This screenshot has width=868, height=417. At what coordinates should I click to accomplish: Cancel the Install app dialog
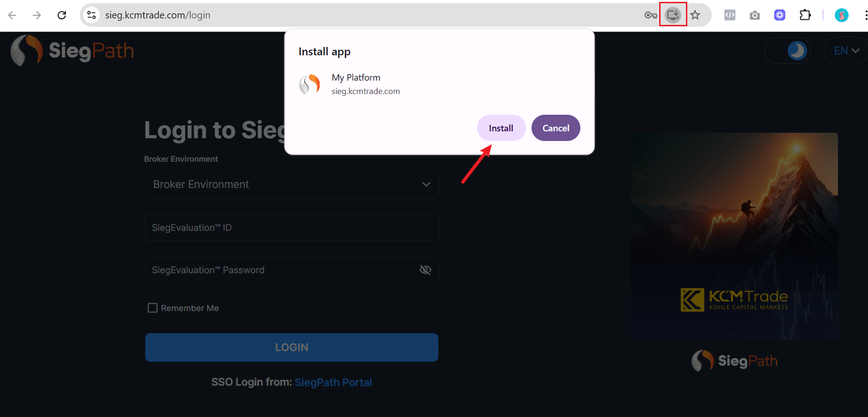[x=555, y=128]
